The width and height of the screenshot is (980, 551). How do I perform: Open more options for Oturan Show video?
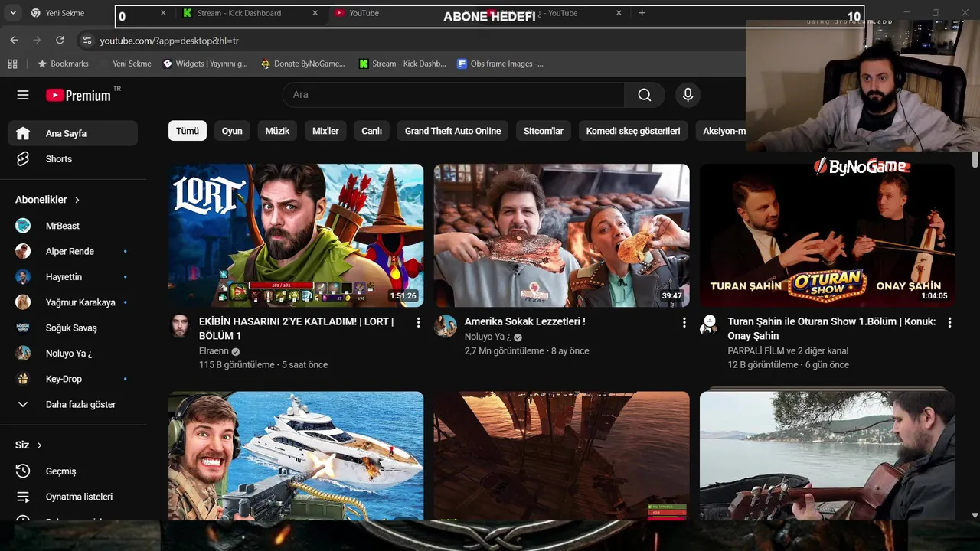pos(949,323)
